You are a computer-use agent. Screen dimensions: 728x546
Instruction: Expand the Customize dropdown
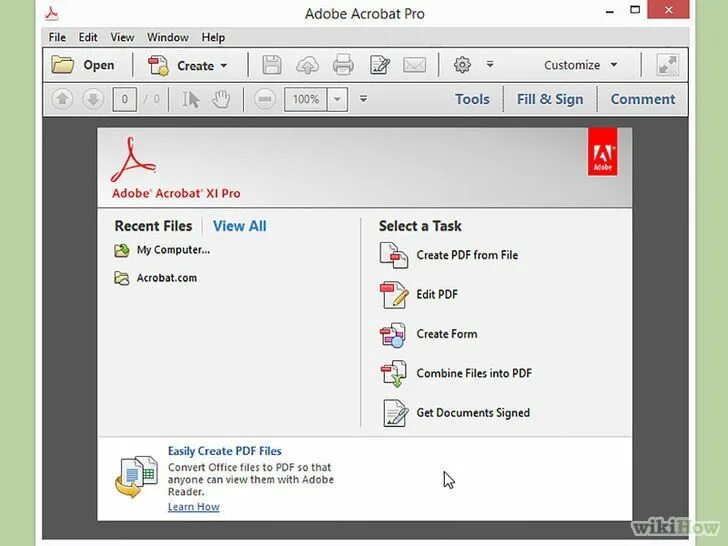tap(614, 65)
